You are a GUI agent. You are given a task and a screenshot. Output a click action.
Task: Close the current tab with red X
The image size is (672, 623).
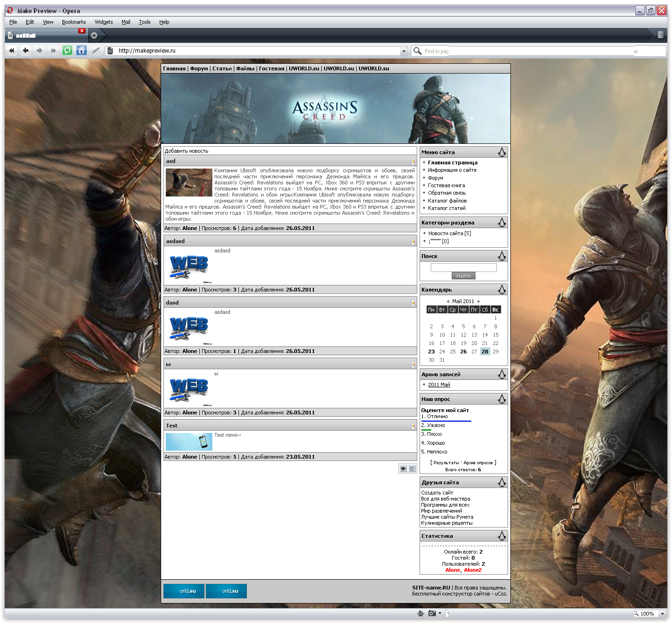tap(82, 31)
